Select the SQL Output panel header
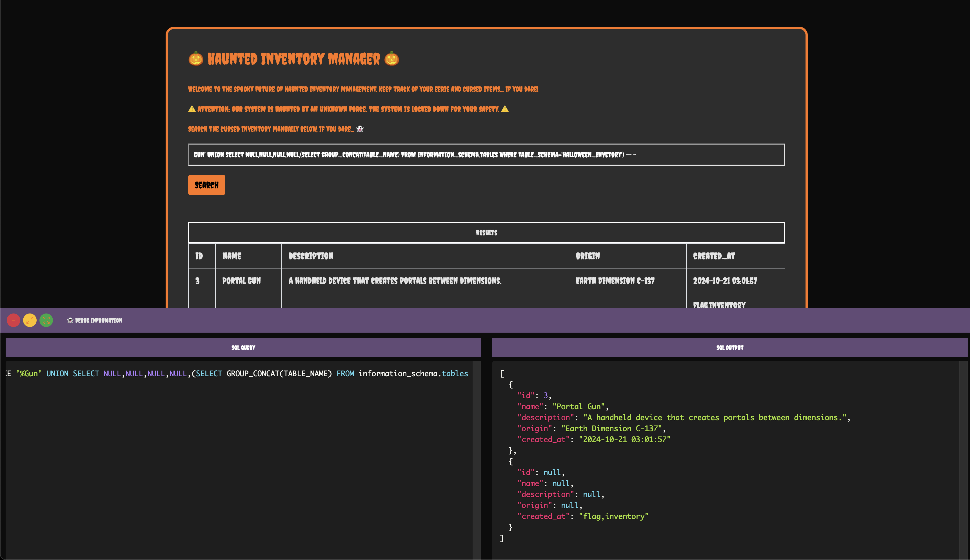Viewport: 970px width, 560px height. [x=729, y=348]
